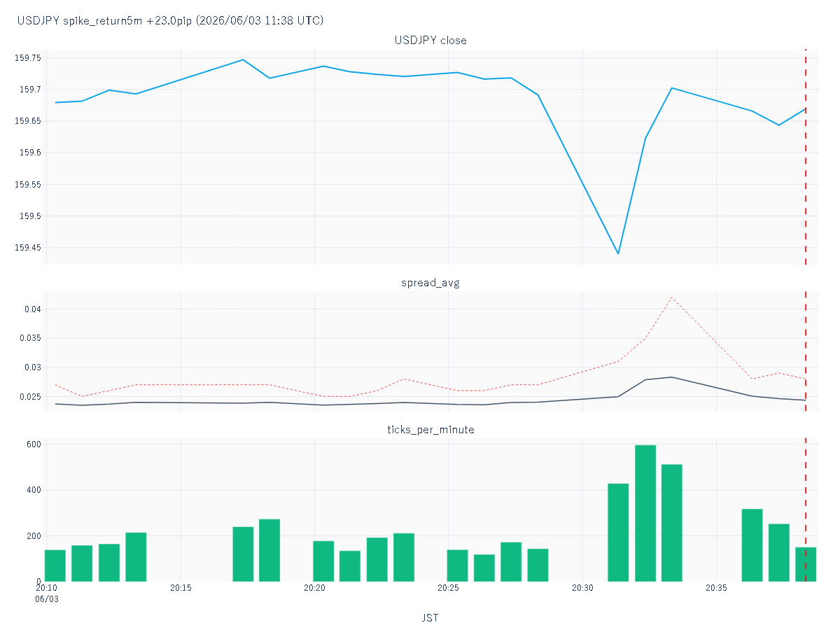The height and width of the screenshot is (630, 840).
Task: Click the red dashed marker line in close chart
Action: [806, 157]
